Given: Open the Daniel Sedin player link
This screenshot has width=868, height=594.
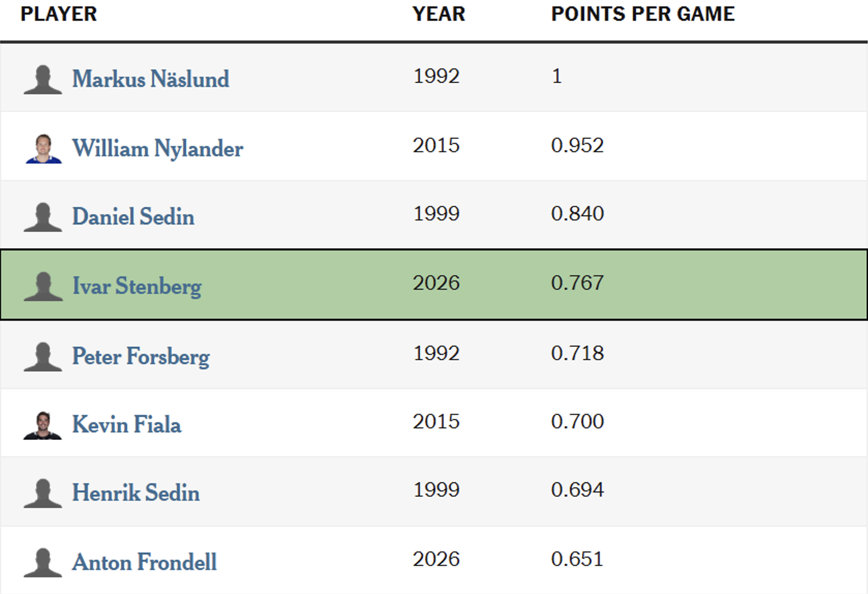Looking at the screenshot, I should (133, 217).
